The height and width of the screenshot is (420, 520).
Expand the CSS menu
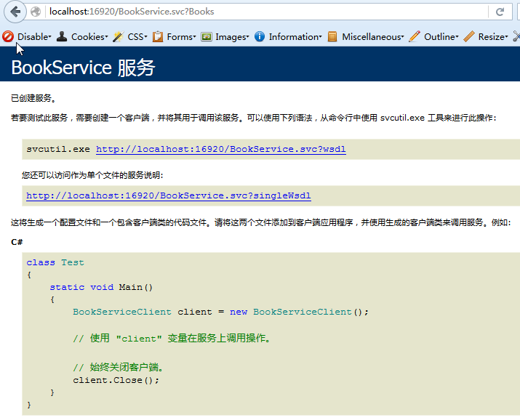point(137,37)
